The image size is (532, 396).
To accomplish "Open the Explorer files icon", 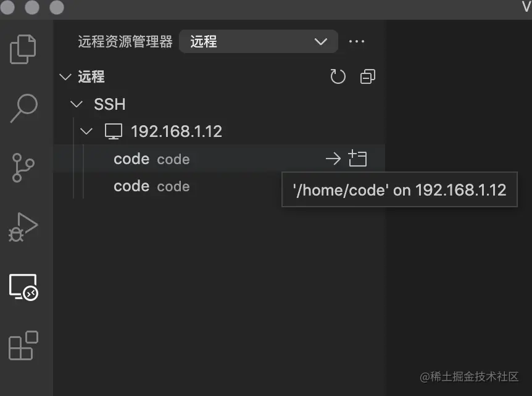I will [23, 49].
